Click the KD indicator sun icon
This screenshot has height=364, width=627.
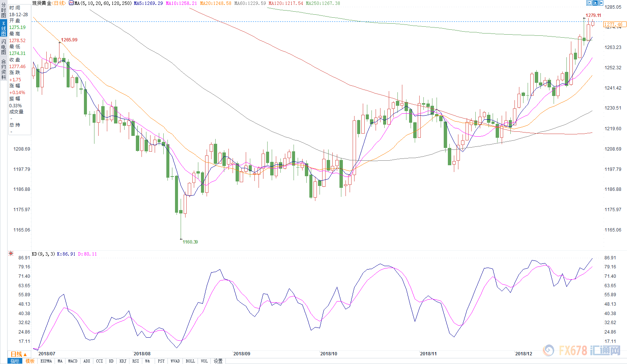[11, 254]
